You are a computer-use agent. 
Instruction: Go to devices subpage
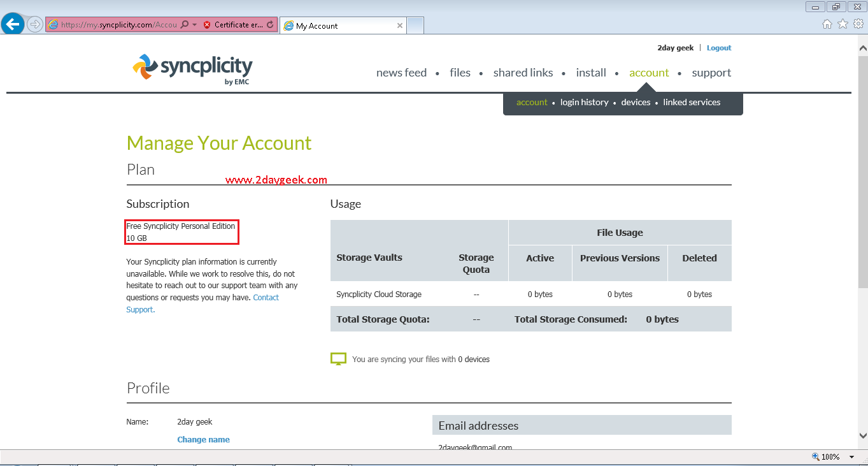636,102
